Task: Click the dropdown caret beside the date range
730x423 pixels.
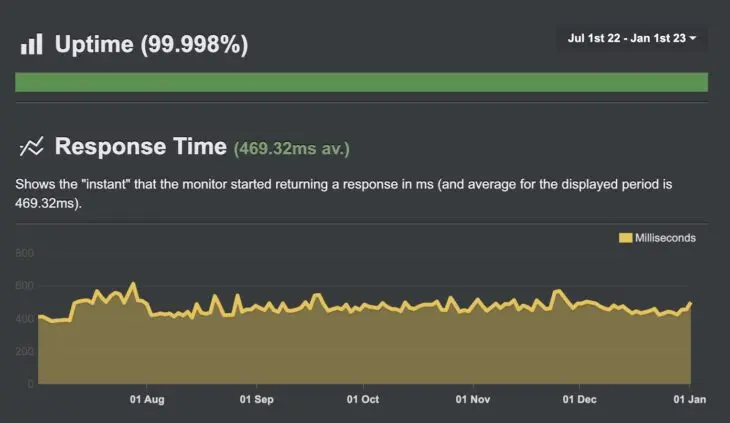Action: click(693, 39)
